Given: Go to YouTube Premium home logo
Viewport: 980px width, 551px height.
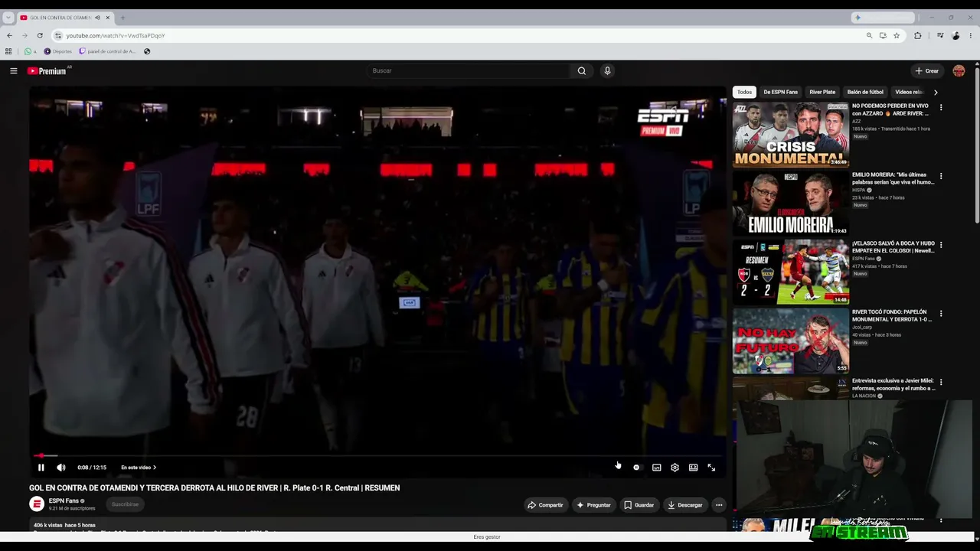Looking at the screenshot, I should [47, 71].
